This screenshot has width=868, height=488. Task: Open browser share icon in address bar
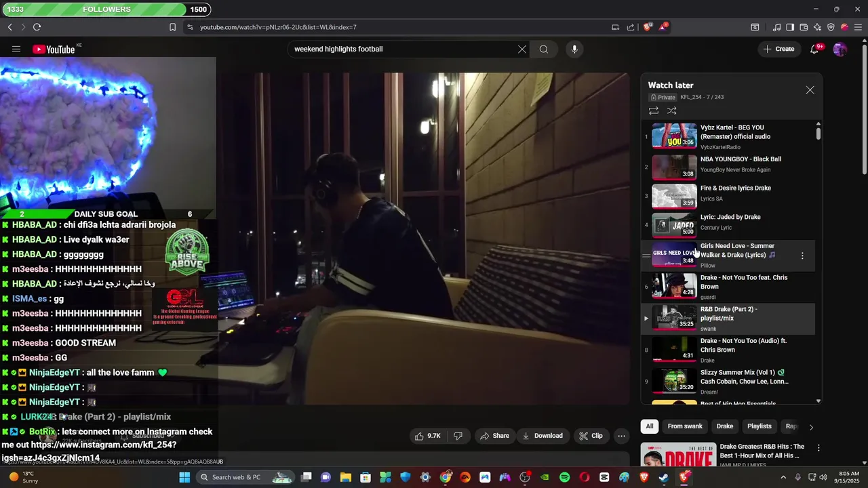[x=631, y=27]
